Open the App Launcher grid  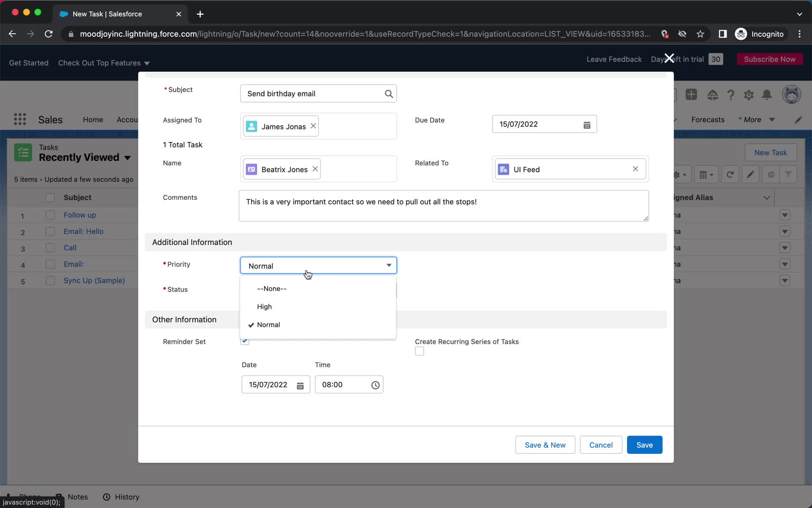[20, 119]
